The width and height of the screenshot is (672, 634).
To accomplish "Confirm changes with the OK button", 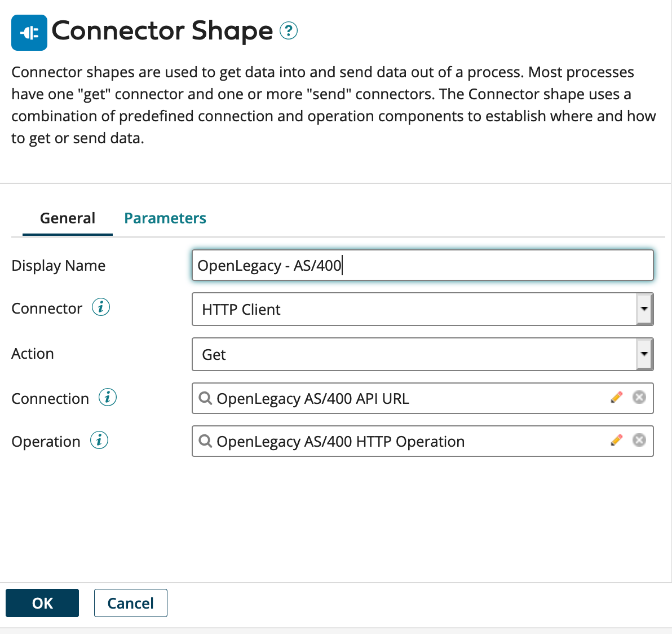I will (x=42, y=603).
